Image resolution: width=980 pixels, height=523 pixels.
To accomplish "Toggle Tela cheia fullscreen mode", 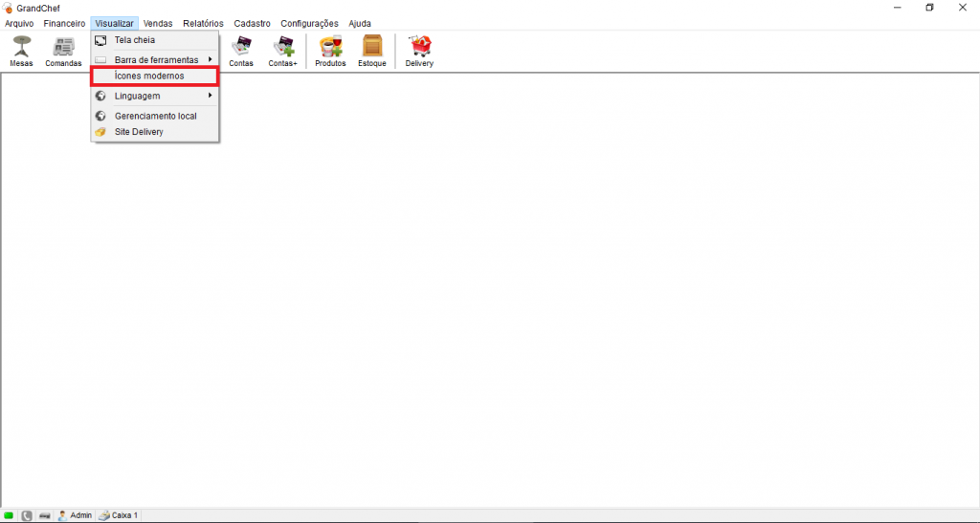I will click(135, 40).
